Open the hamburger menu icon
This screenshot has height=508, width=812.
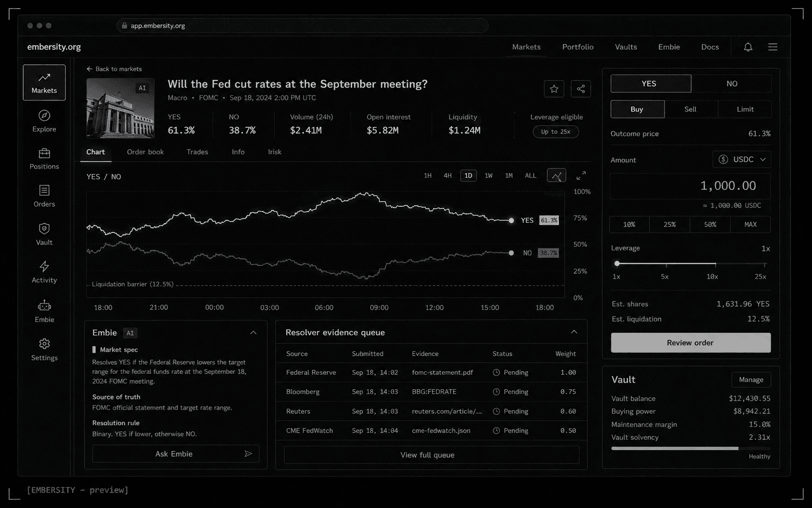coord(773,47)
